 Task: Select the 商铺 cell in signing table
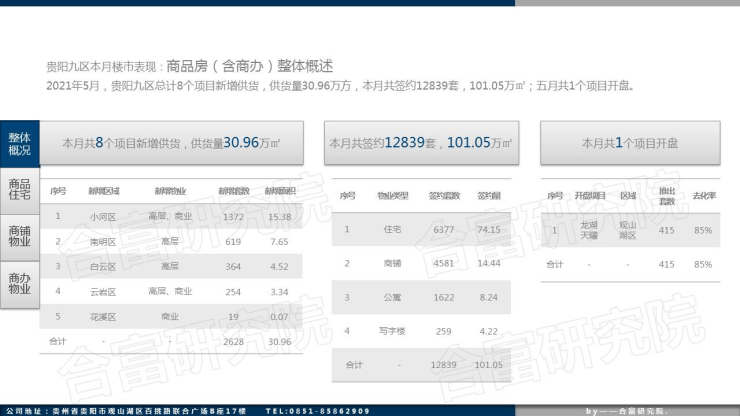point(393,263)
